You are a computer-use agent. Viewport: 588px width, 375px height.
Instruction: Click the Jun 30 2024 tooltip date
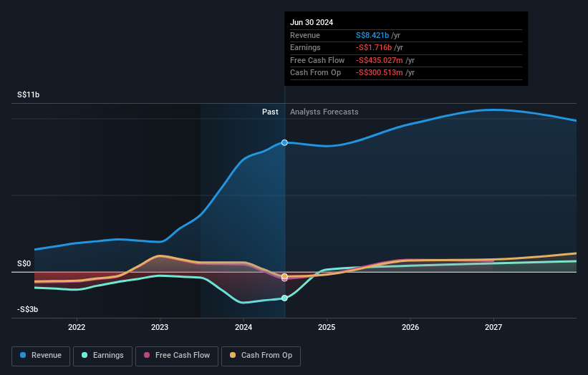pos(312,22)
